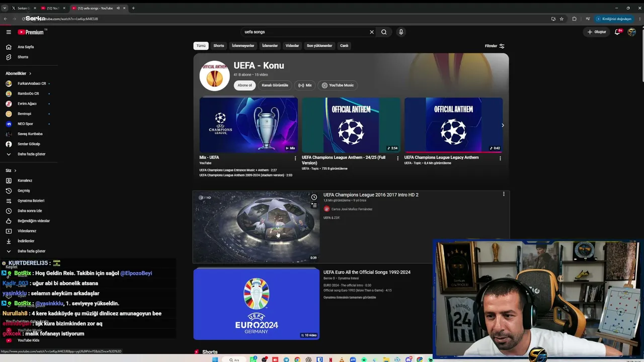
Task: Open the EURO 2024 playlist thumbnail
Action: 257,304
